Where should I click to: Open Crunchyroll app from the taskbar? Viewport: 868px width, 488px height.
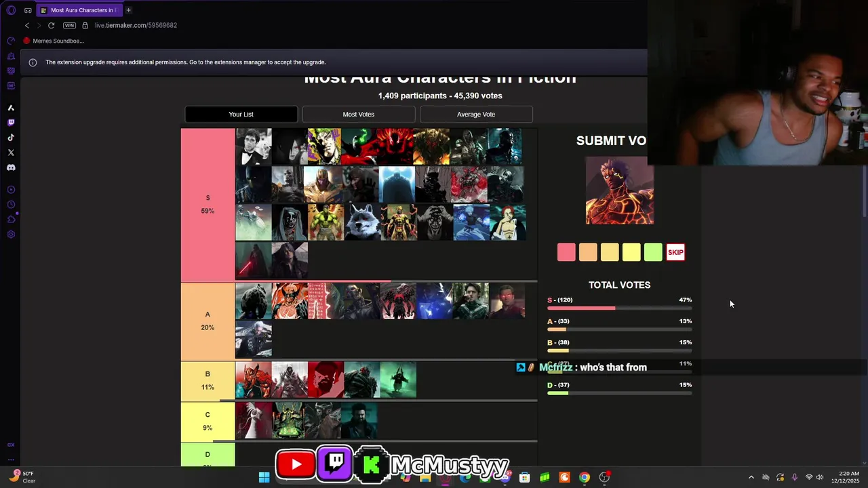(564, 477)
